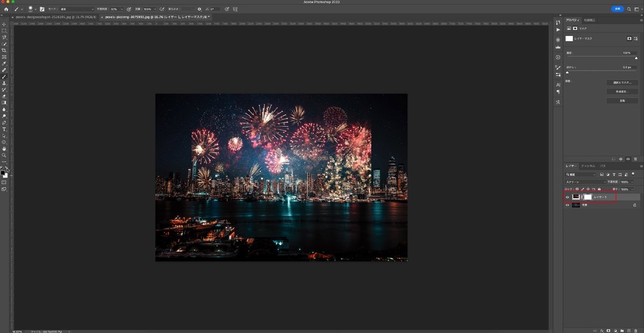The width and height of the screenshot is (644, 333).
Task: Click the 選択とマスク... button
Action: 622,83
